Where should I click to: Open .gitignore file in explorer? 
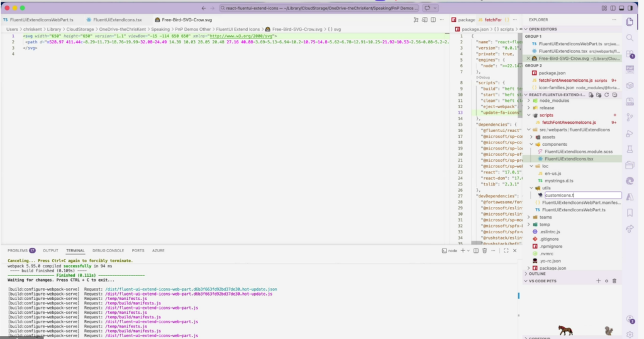click(x=548, y=239)
